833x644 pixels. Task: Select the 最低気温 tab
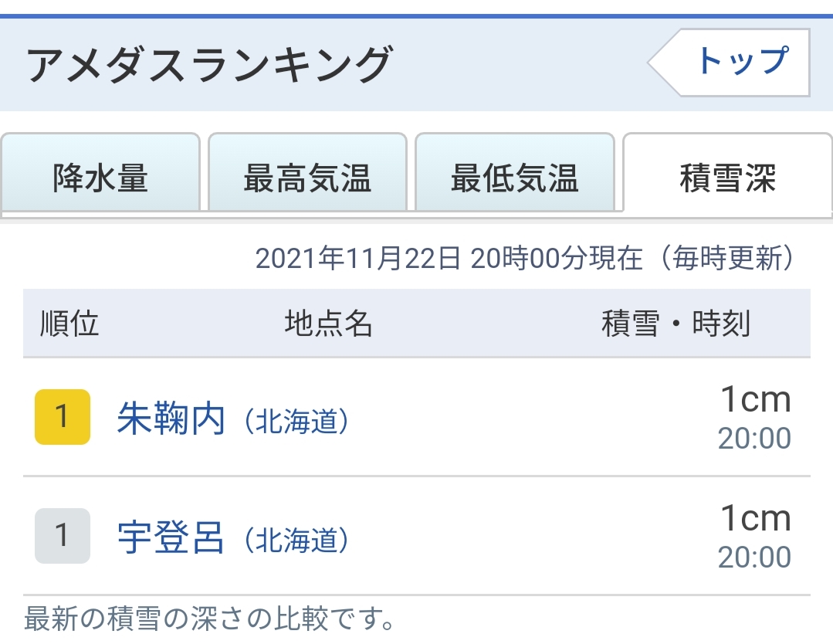514,178
